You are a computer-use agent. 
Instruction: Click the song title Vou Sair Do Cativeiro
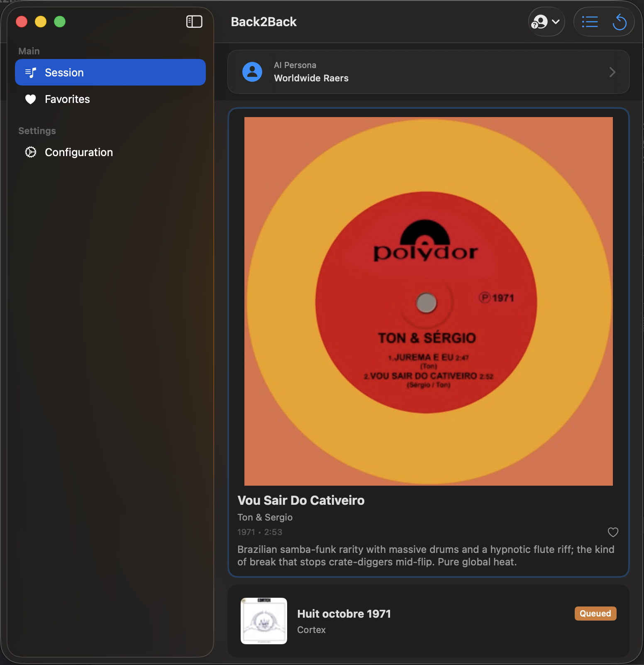[301, 500]
